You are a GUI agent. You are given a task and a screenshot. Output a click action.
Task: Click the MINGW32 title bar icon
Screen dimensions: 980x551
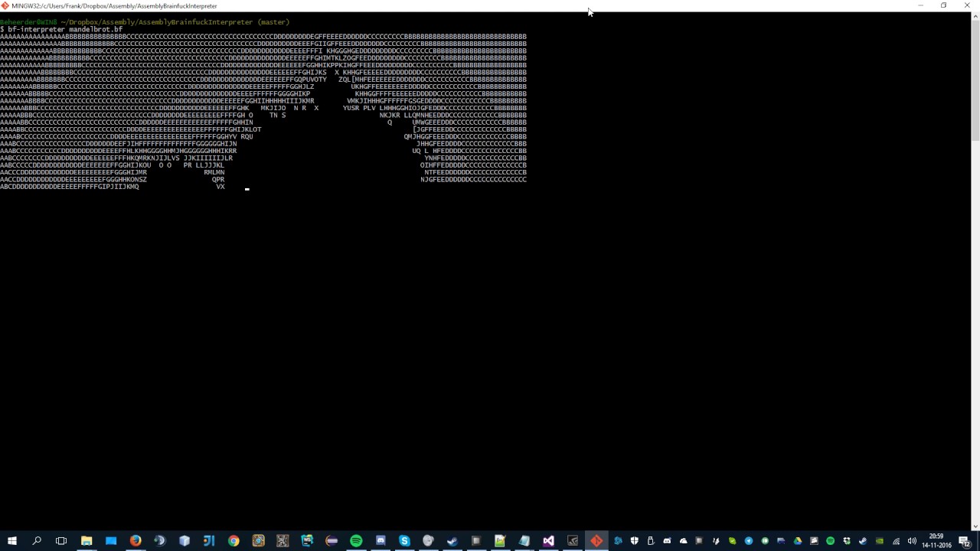tap(5, 5)
